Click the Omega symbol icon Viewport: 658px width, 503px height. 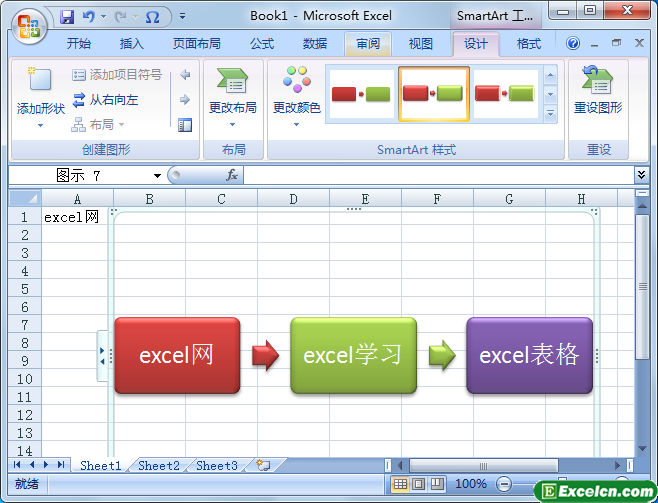tap(152, 17)
